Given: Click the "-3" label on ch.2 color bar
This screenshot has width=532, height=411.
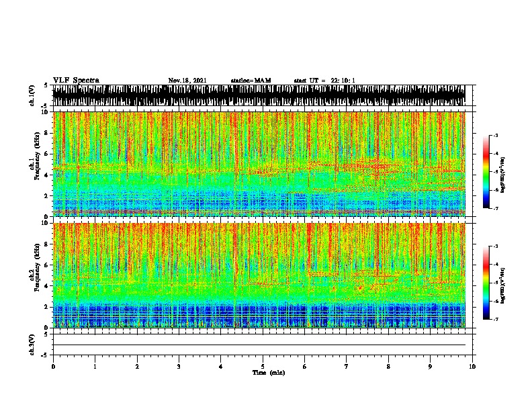Looking at the screenshot, I should [x=496, y=246].
